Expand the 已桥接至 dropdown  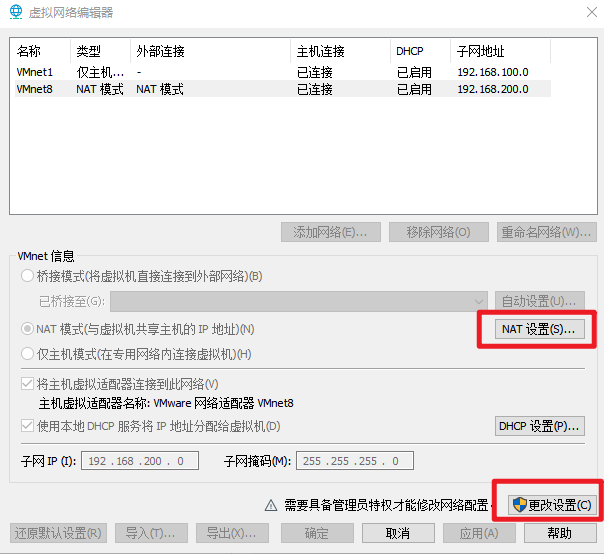point(478,301)
